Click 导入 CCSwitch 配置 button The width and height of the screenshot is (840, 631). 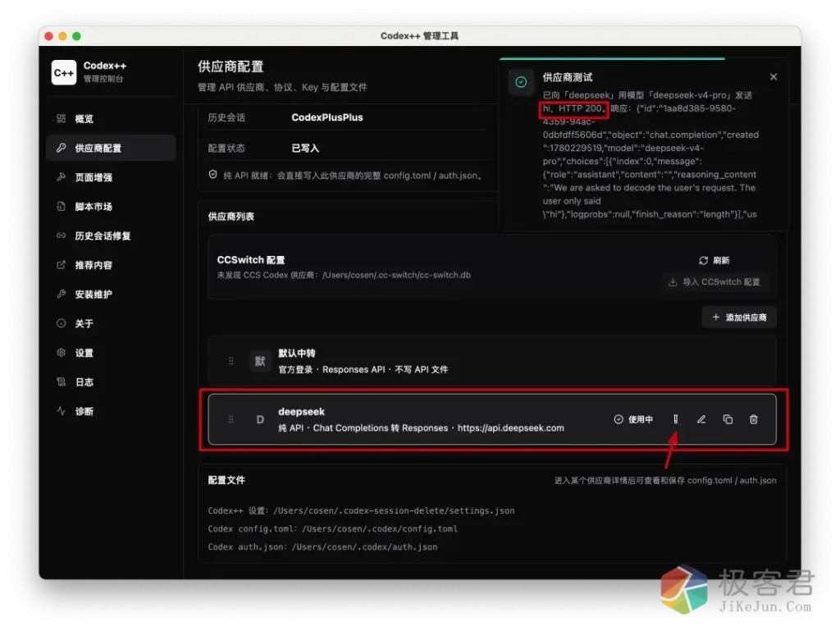pos(715,281)
